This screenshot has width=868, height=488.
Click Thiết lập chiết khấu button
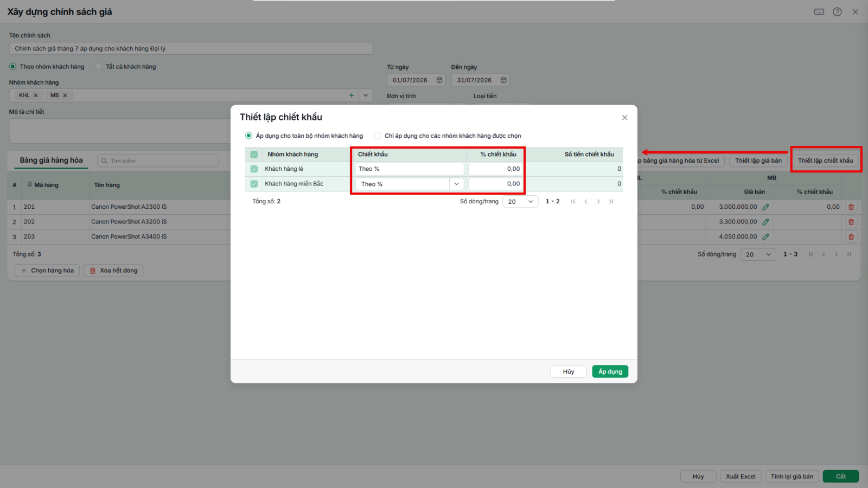point(825,160)
